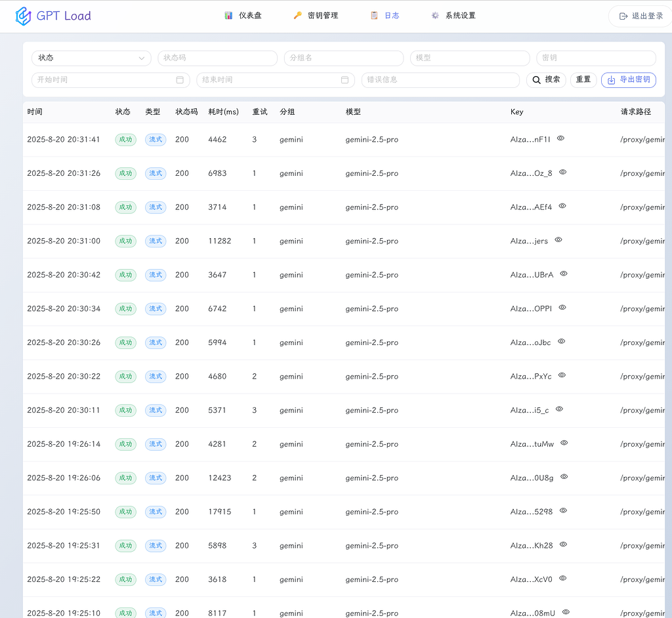
Task: Click duration value 17915
Action: [x=219, y=512]
